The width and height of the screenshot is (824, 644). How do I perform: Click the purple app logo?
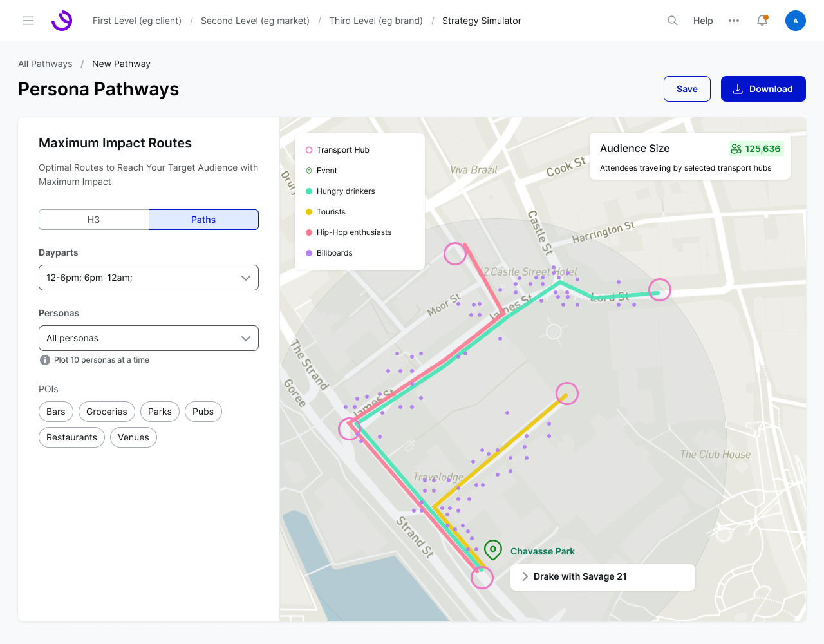(x=62, y=21)
